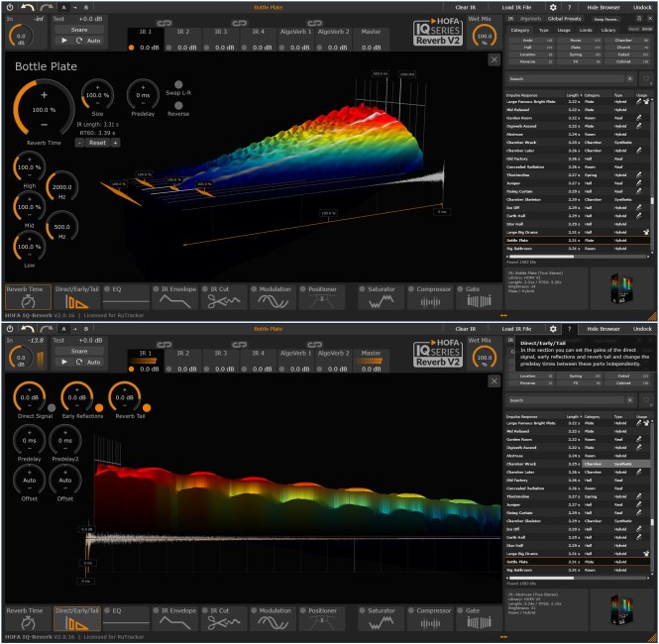
Task: Click Hide Browser in top window
Action: pos(604,7)
